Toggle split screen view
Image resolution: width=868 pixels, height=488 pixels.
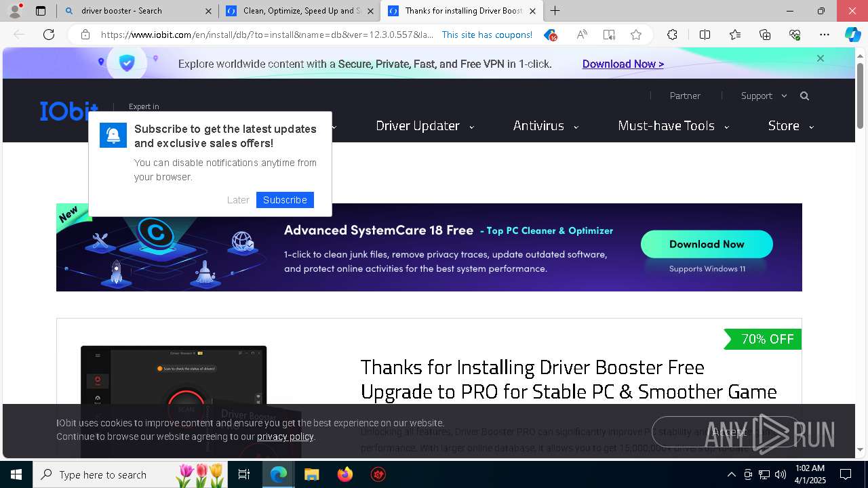click(x=705, y=35)
